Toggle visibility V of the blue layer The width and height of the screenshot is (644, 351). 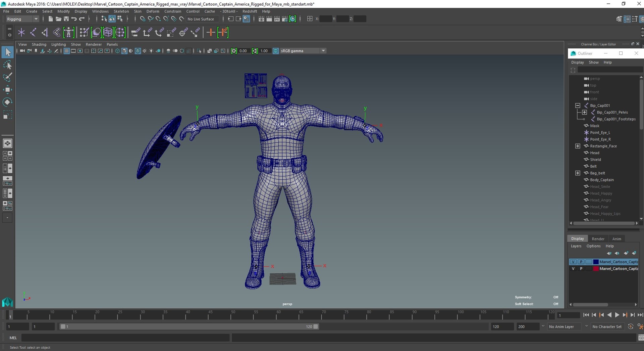click(573, 262)
